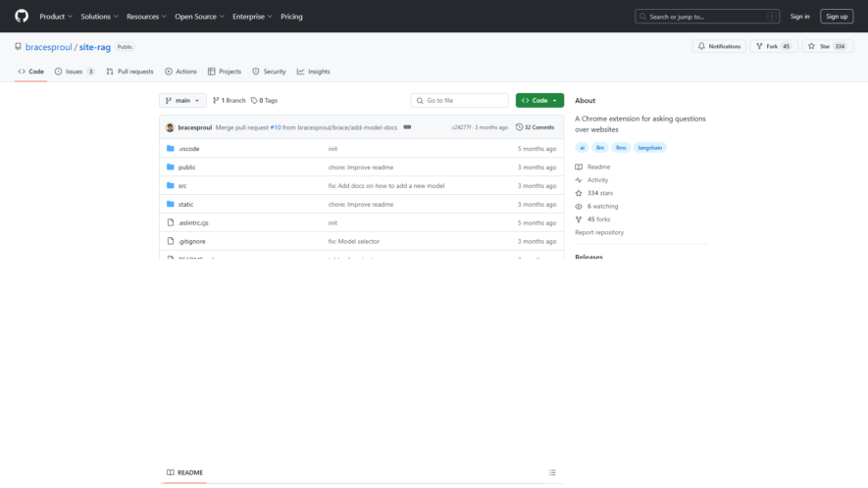View the 0 Tags list

click(264, 101)
